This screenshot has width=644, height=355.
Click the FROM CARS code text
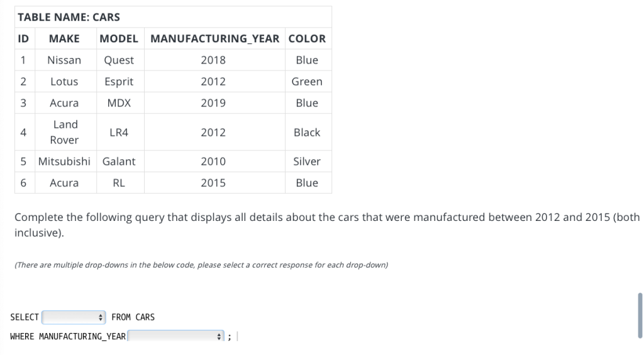133,317
